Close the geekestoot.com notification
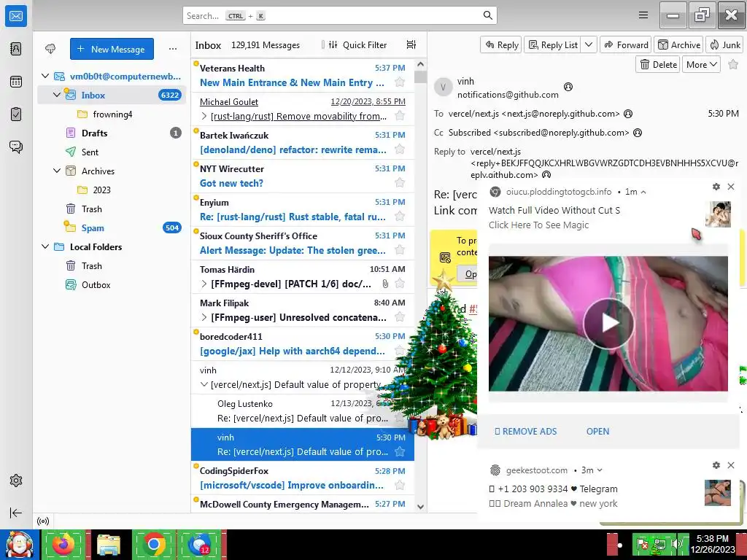Image resolution: width=747 pixels, height=560 pixels. pos(731,465)
